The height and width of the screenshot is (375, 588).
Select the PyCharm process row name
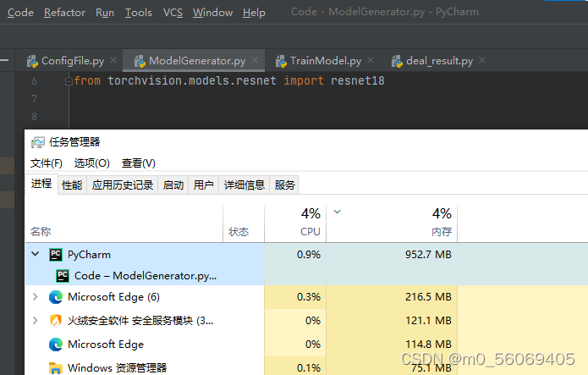pos(89,255)
